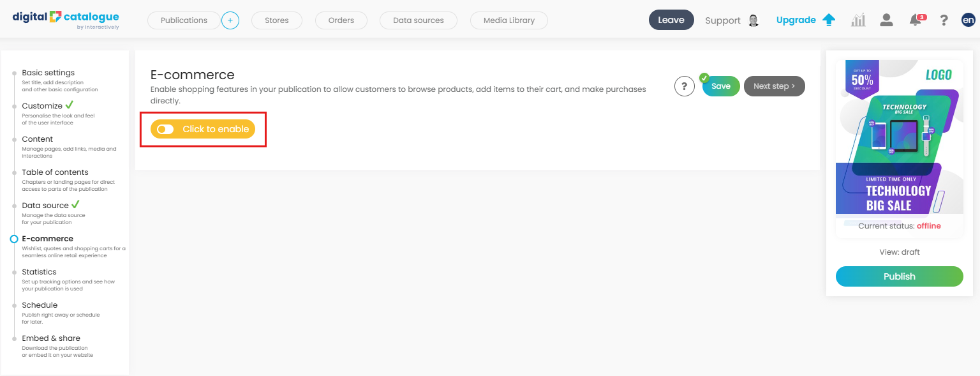Click the Leave button
The width and height of the screenshot is (980, 376).
[x=671, y=20]
